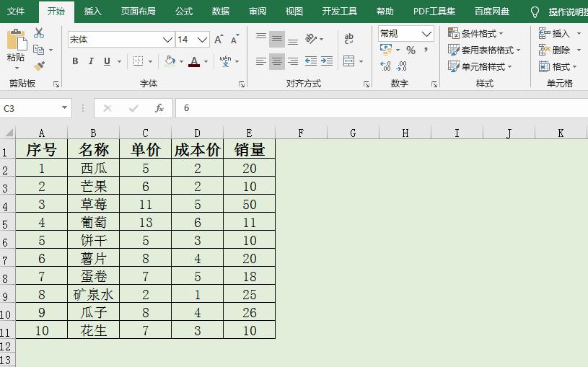588x367 pixels.
Task: Toggle middle vertical alignment
Action: 277,39
